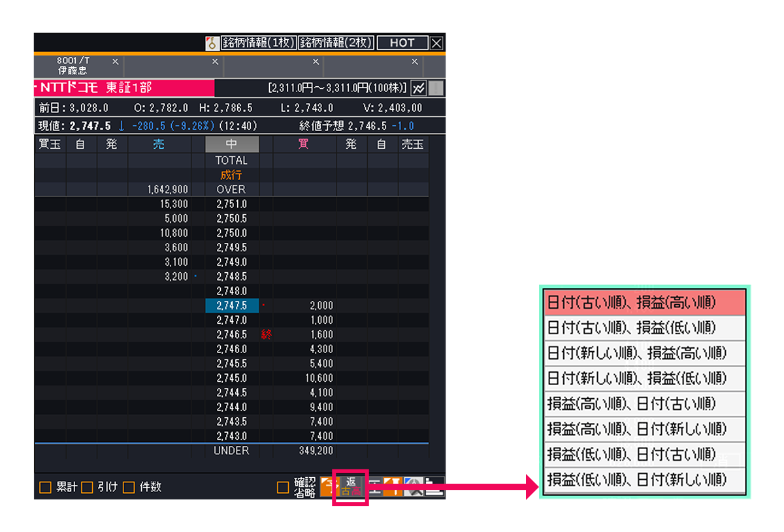
Task: Open 銘柄情報(2枚) view
Action: (336, 43)
